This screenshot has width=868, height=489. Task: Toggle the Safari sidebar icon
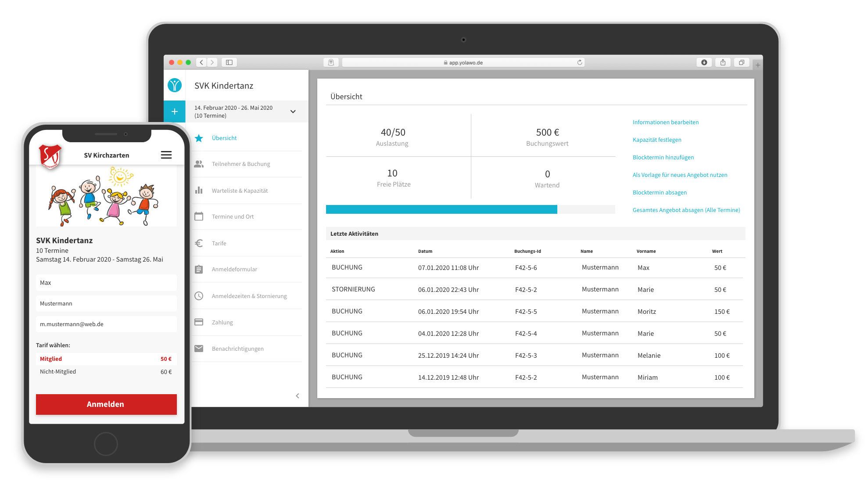pos(229,62)
